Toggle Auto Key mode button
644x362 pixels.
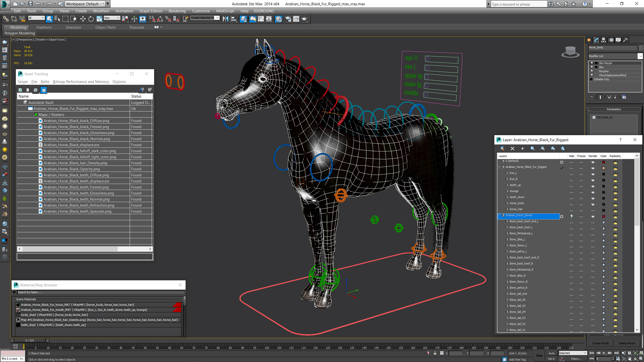point(552,353)
